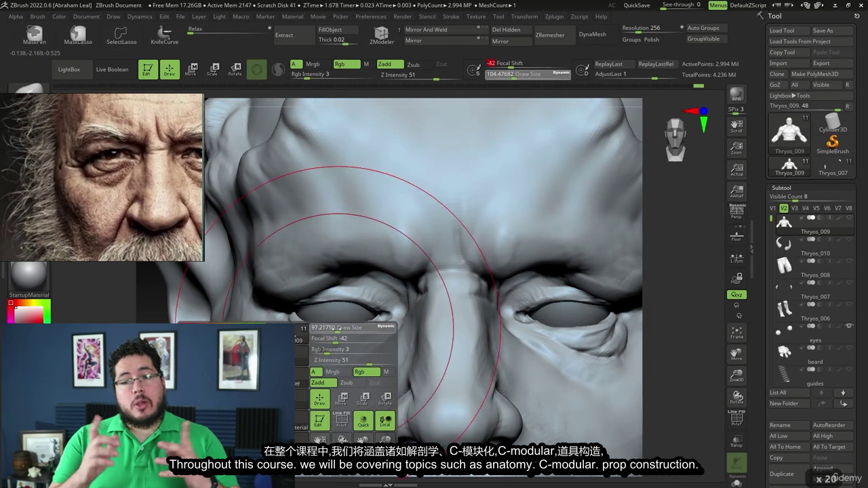The image size is (868, 488).
Task: Collapse the Subtool section header
Action: (x=781, y=188)
